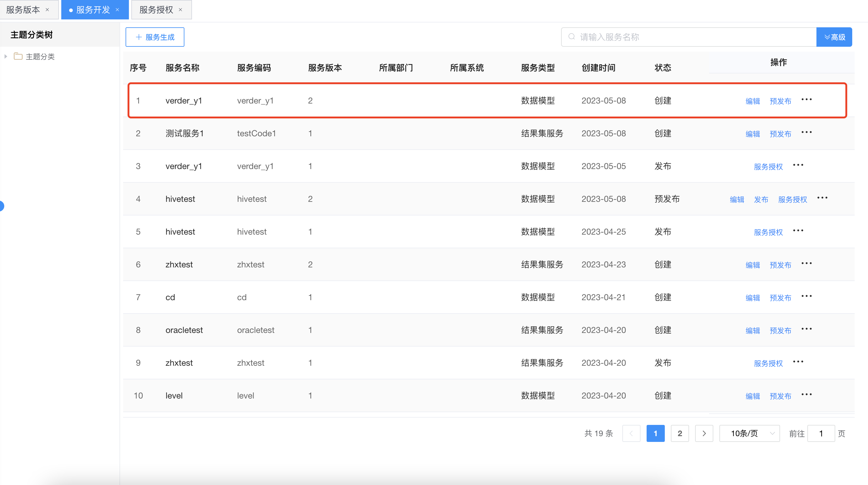The height and width of the screenshot is (485, 868).
Task: Pre-publish the 测试服务1 service
Action: [x=780, y=134]
